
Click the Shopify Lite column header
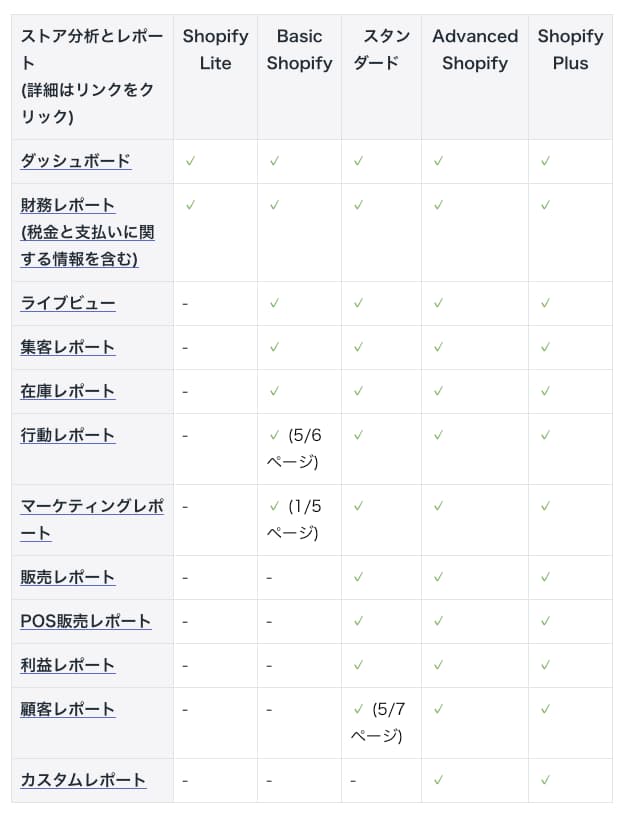215,49
